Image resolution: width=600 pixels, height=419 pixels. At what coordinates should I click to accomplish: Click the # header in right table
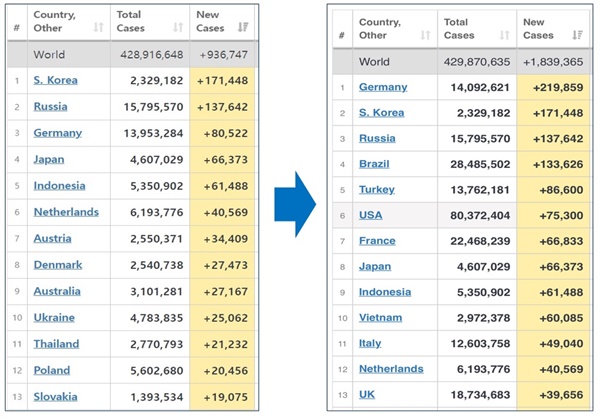click(342, 35)
